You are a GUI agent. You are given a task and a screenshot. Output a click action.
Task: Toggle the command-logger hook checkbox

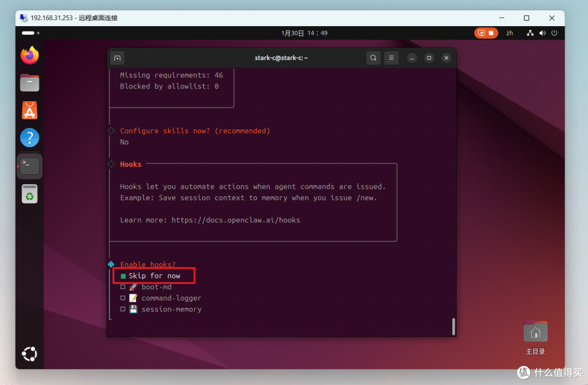point(122,298)
